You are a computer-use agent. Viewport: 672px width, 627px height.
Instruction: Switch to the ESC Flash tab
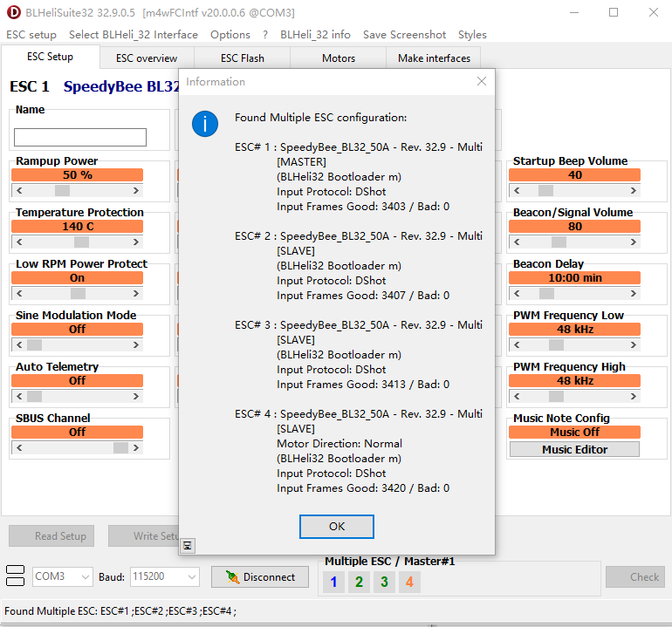point(243,58)
